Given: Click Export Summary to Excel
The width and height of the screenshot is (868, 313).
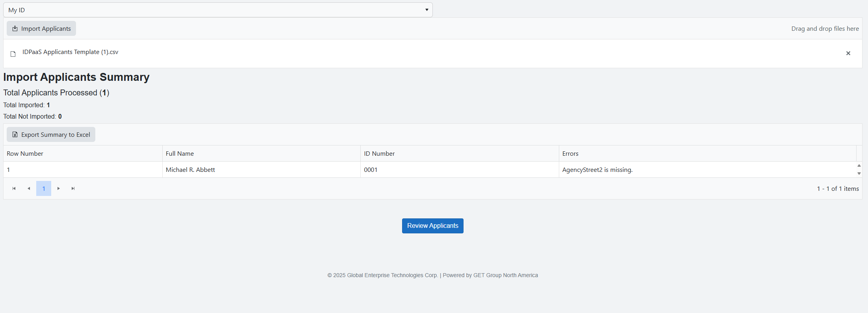Looking at the screenshot, I should click(x=51, y=134).
